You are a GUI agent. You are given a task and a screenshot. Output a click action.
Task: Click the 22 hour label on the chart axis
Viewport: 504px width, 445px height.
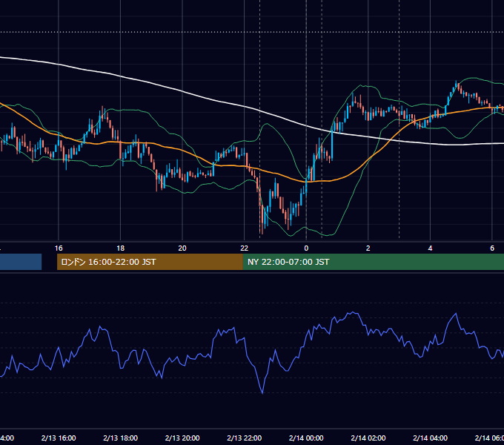[245, 248]
